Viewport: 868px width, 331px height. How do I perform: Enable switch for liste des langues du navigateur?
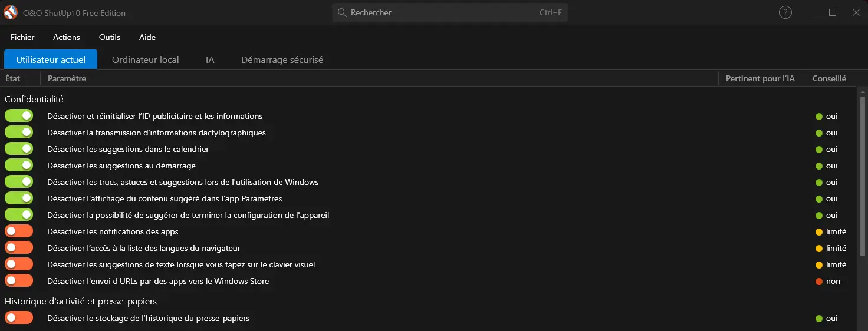point(19,248)
